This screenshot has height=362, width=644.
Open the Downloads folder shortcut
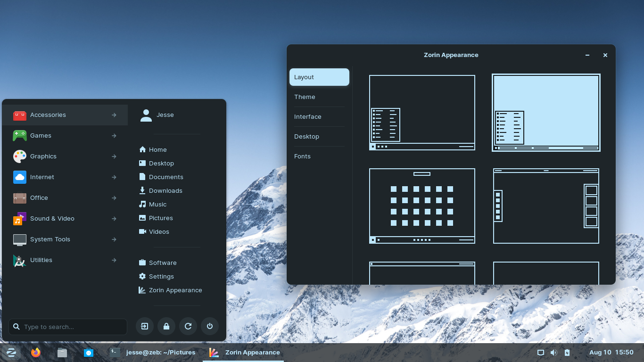click(161, 190)
